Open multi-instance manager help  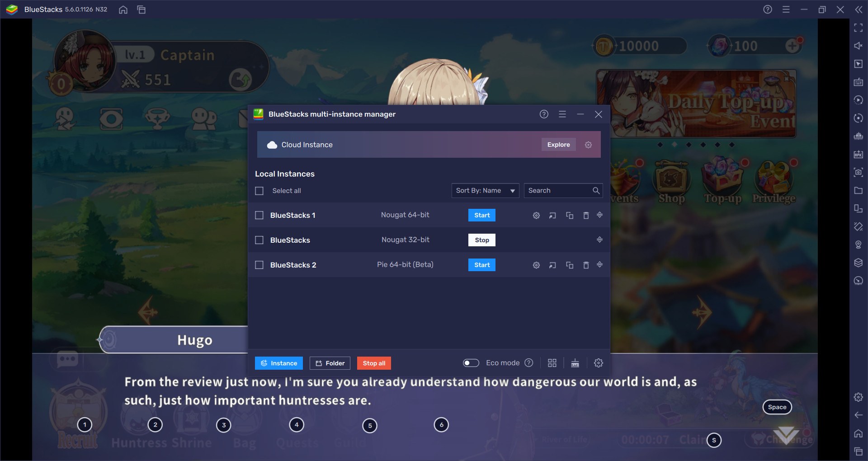tap(544, 114)
